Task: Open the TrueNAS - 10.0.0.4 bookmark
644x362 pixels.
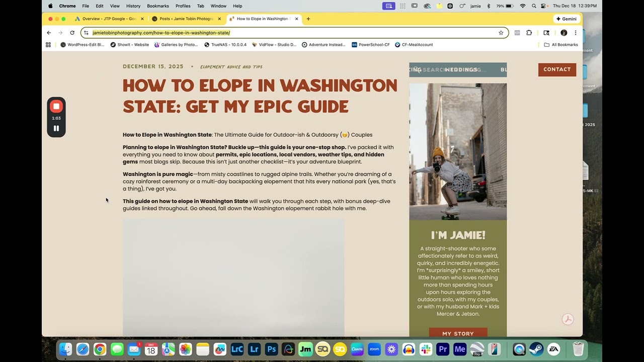Action: pyautogui.click(x=225, y=45)
